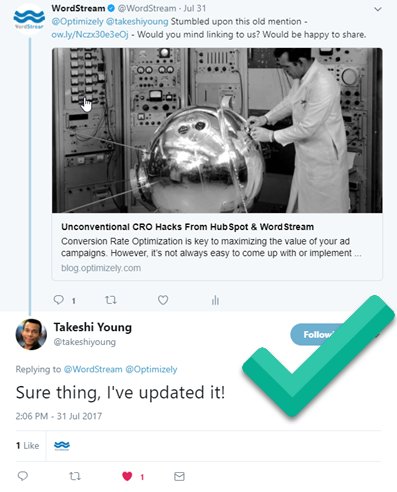397x492 pixels.
Task: Open the @takeshiyoung mention in WordStream's tweet
Action: (x=137, y=22)
